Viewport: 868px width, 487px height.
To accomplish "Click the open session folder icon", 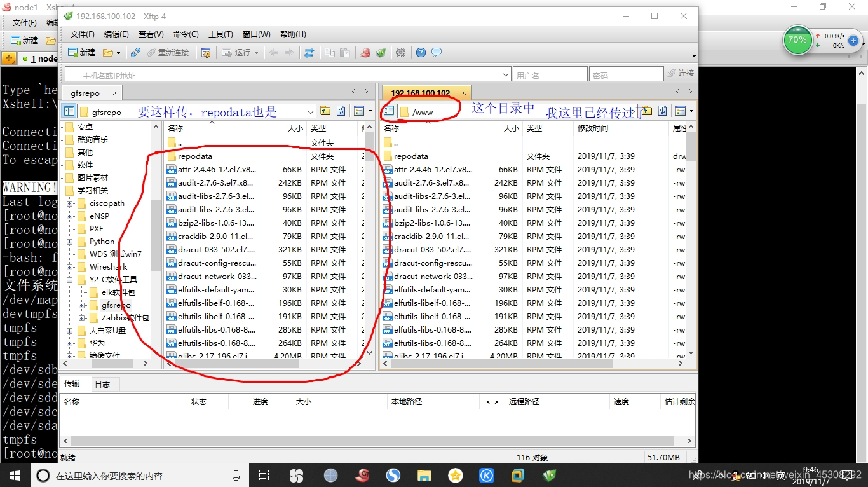I will click(107, 53).
